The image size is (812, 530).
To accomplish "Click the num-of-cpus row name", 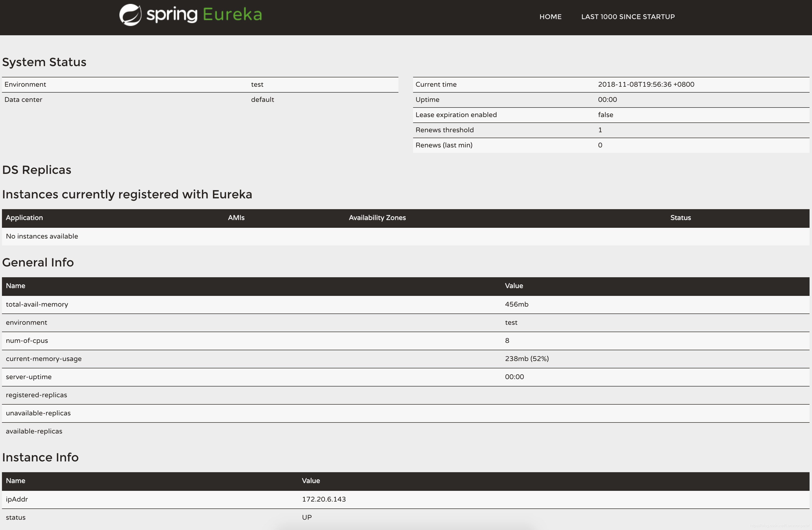I will pyautogui.click(x=27, y=341).
